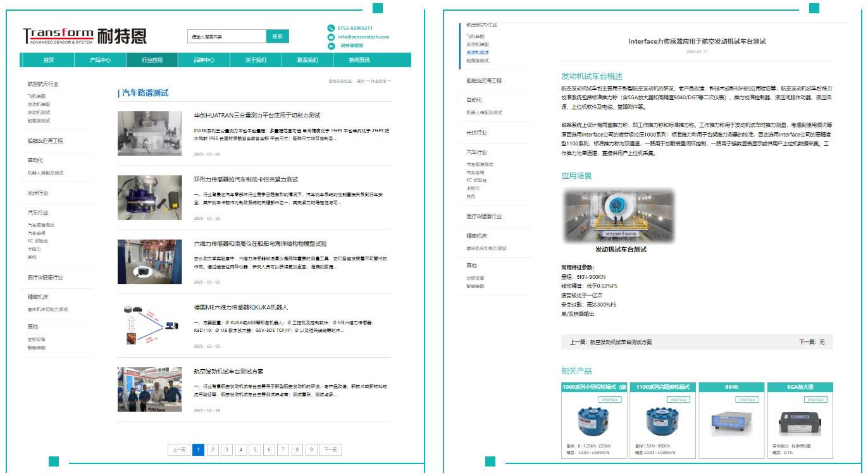
Task: Expand 航空航天行业 in the left sidebar
Action: [x=43, y=83]
